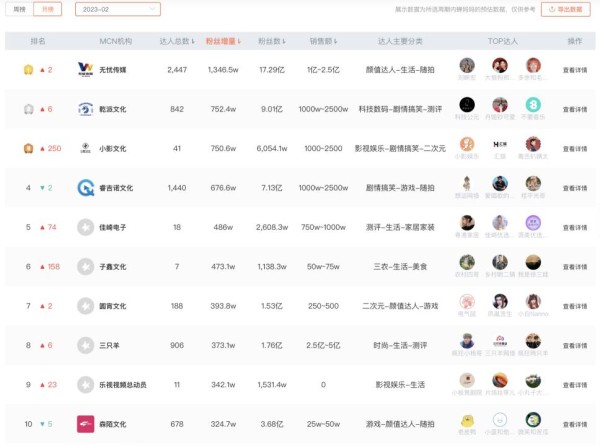
Task: Sort by 粉丝增量 column
Action: point(224,42)
